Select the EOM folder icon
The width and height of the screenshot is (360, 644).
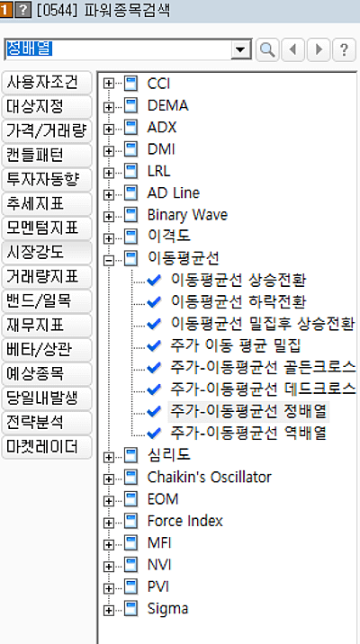point(130,499)
